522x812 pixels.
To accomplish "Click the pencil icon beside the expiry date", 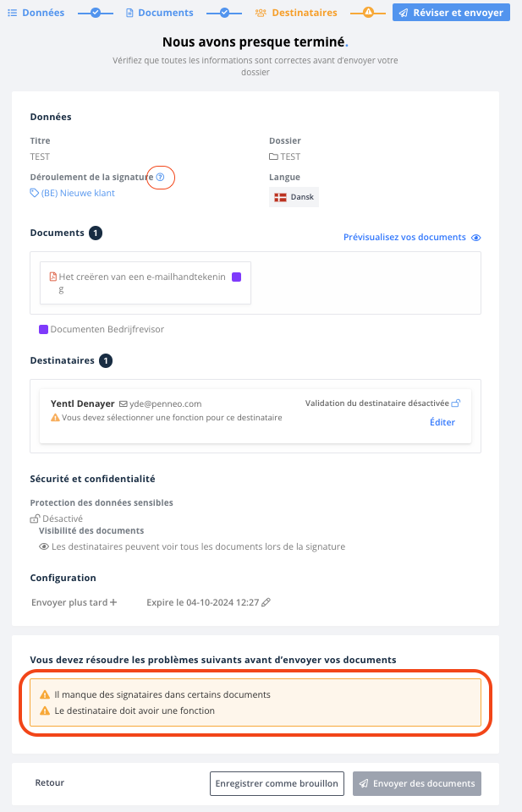I will (x=266, y=602).
